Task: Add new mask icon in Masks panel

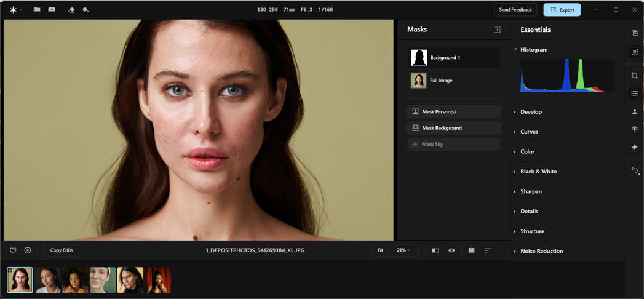Action: (x=498, y=30)
